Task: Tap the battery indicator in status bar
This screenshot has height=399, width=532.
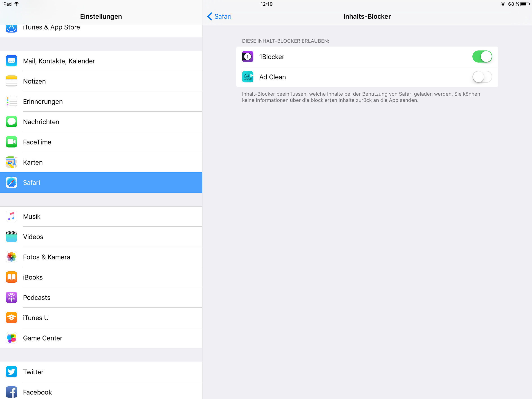Action: pyautogui.click(x=525, y=4)
